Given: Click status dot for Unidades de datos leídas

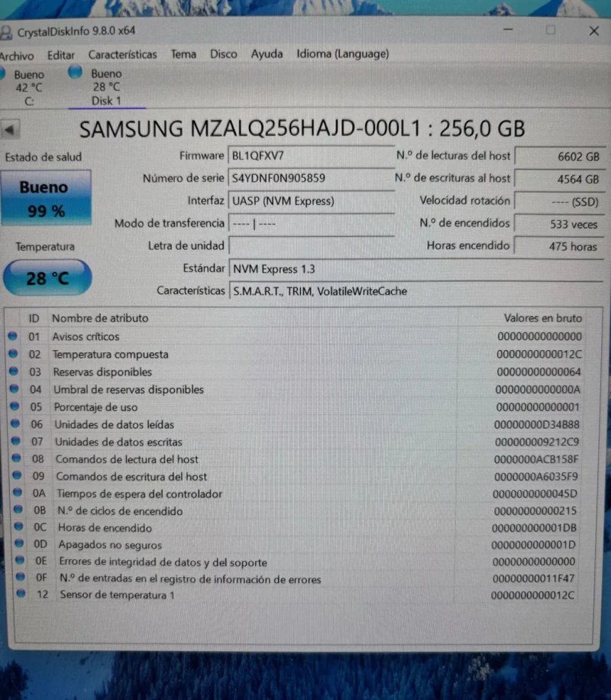Looking at the screenshot, I should (x=15, y=423).
